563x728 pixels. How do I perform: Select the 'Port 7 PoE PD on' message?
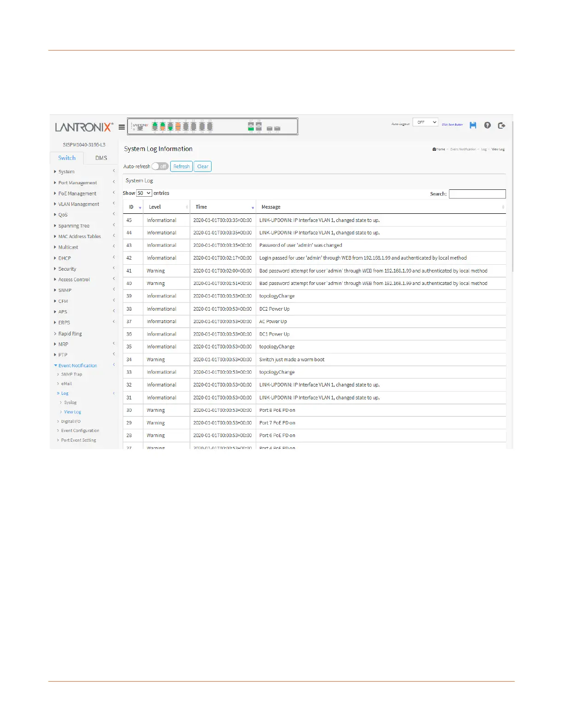277,423
